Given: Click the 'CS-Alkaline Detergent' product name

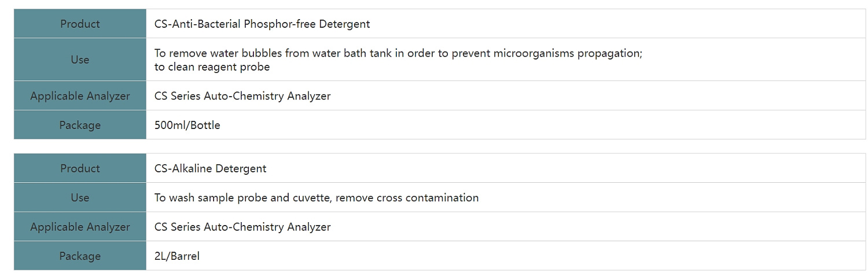Looking at the screenshot, I should tap(210, 168).
